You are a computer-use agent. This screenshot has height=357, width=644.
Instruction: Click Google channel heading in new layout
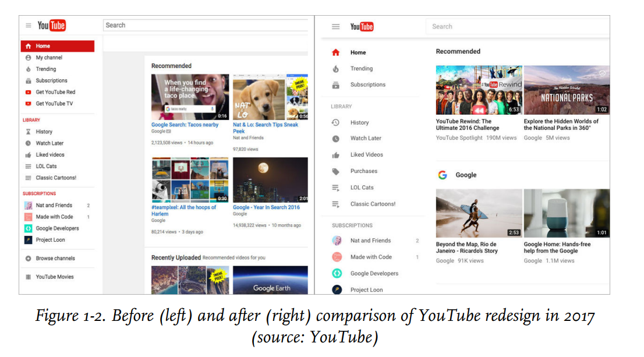pyautogui.click(x=466, y=175)
